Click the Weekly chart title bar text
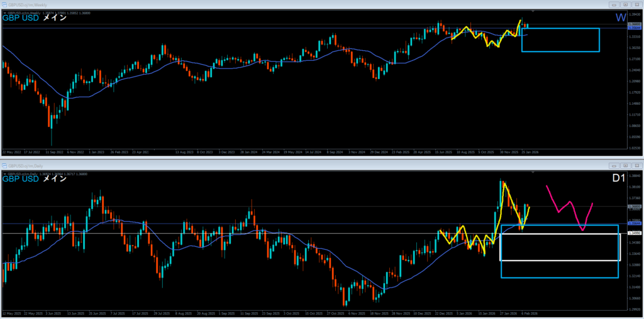This screenshot has height=319, width=644. [x=28, y=4]
